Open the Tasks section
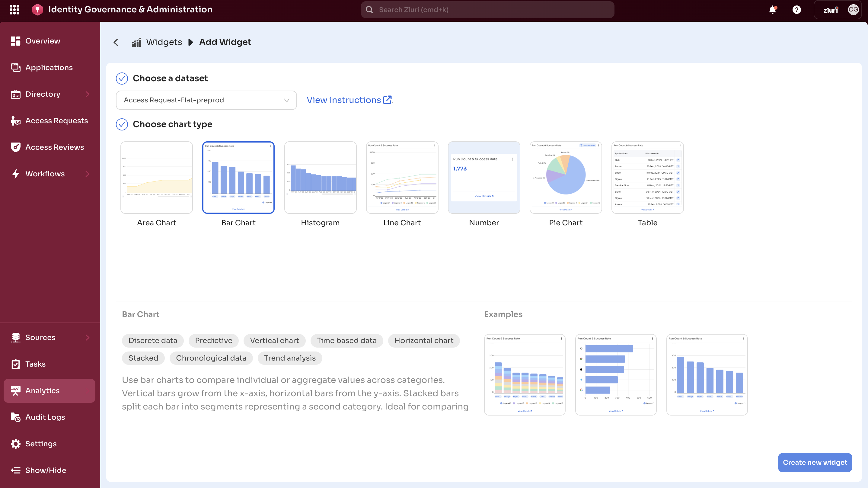The image size is (868, 488). pos(35,364)
